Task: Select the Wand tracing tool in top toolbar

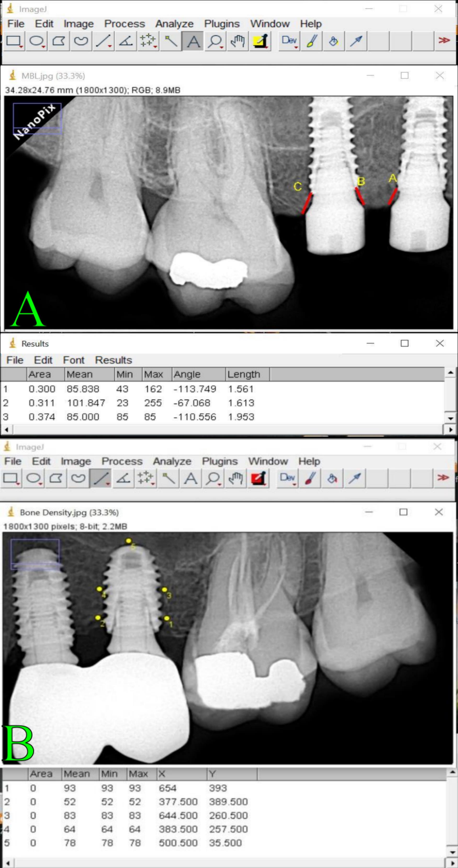Action: 170,41
